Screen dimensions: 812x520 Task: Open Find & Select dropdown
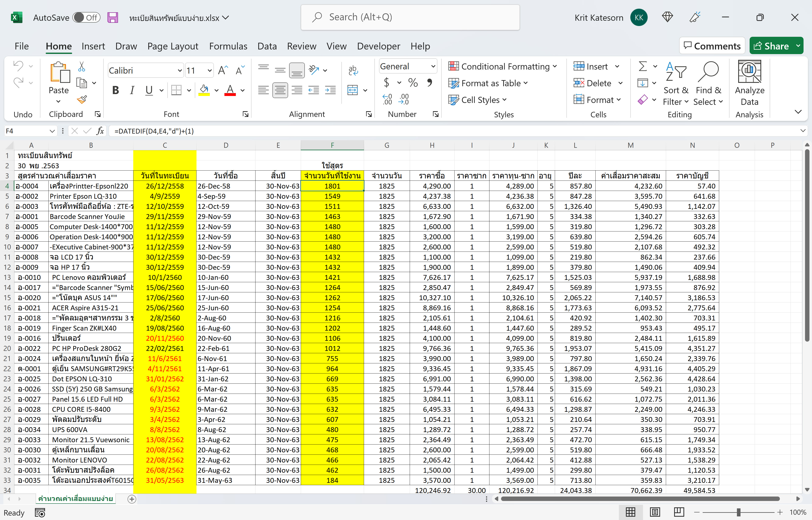(x=708, y=83)
